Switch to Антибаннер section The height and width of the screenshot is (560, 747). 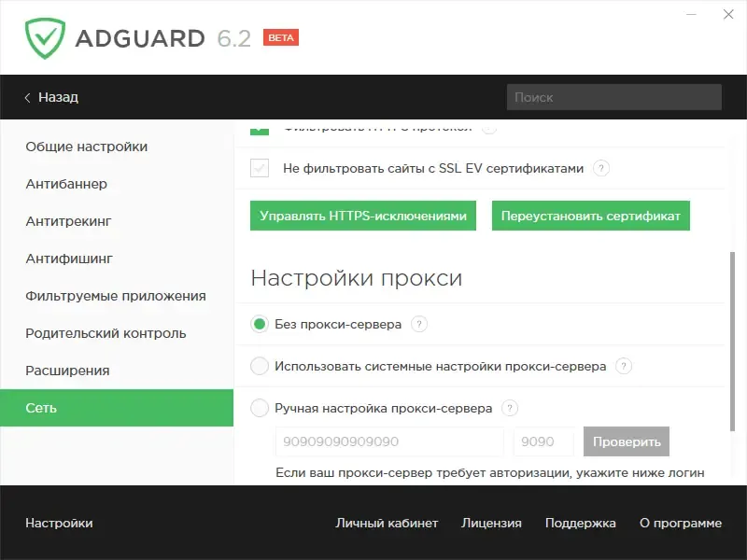tap(65, 184)
